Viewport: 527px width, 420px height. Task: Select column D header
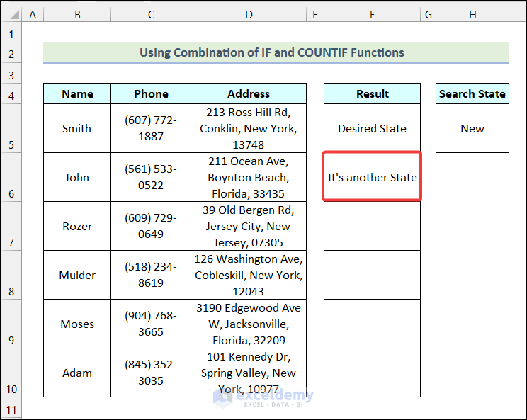(249, 15)
